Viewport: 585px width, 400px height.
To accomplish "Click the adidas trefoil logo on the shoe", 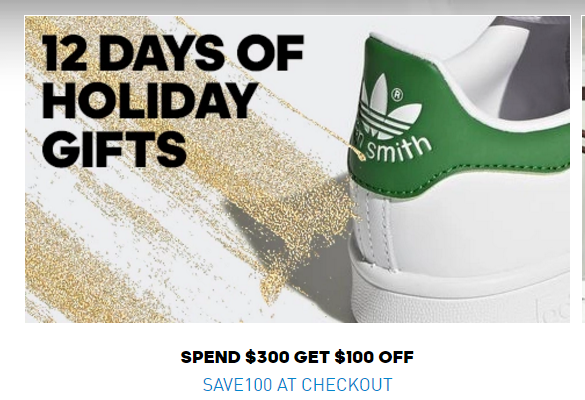I will click(388, 107).
